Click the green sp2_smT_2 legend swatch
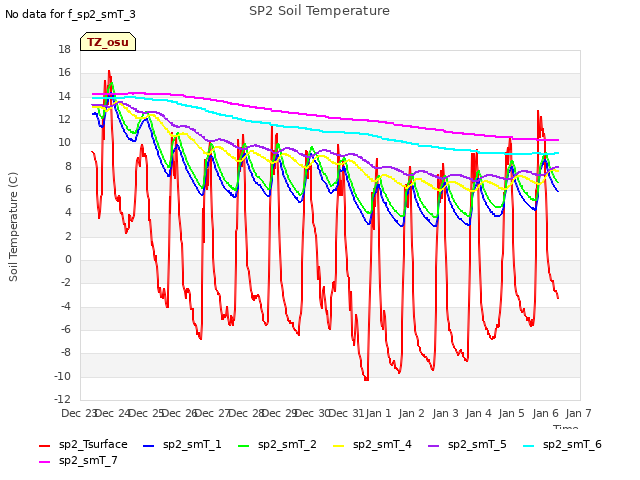Image resolution: width=640 pixels, height=480 pixels. click(243, 445)
